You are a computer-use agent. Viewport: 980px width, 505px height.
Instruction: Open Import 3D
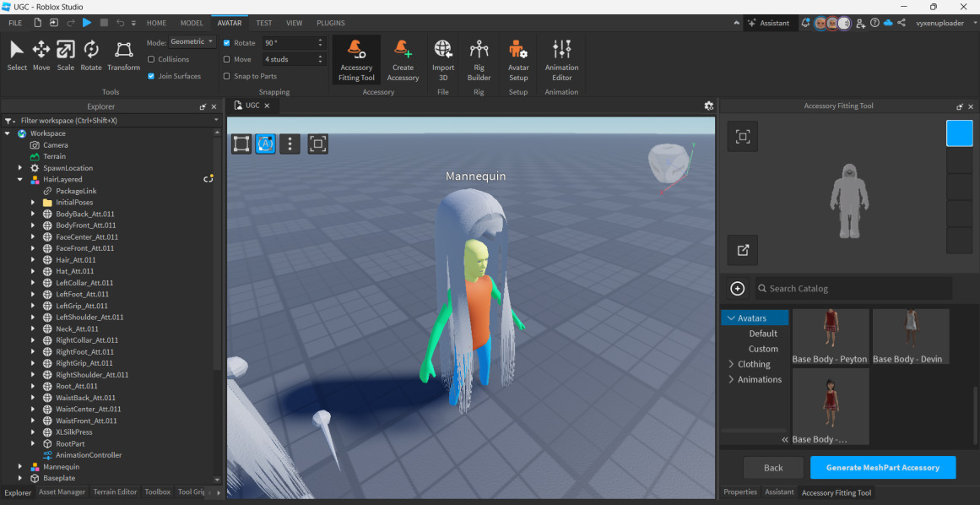tap(443, 60)
